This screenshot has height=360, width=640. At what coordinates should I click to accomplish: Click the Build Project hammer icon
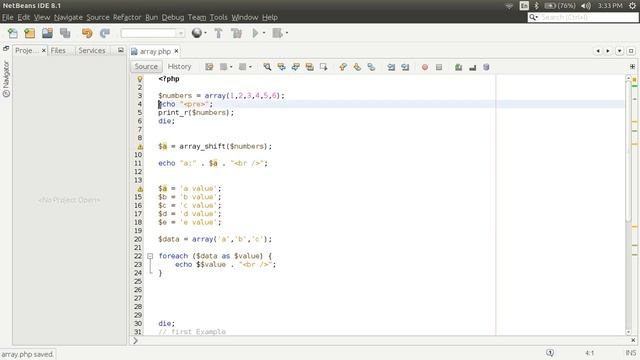click(218, 33)
